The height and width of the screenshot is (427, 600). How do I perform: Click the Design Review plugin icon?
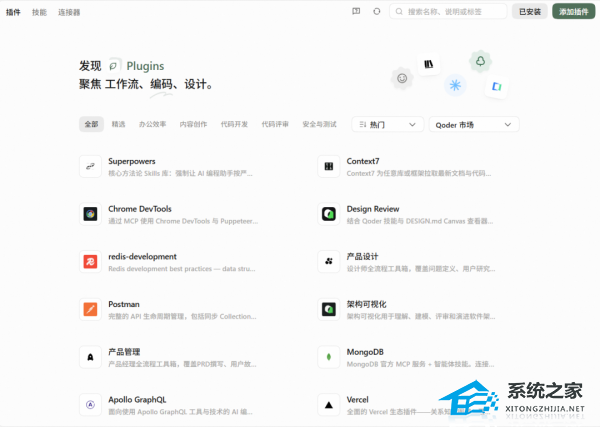coord(329,214)
